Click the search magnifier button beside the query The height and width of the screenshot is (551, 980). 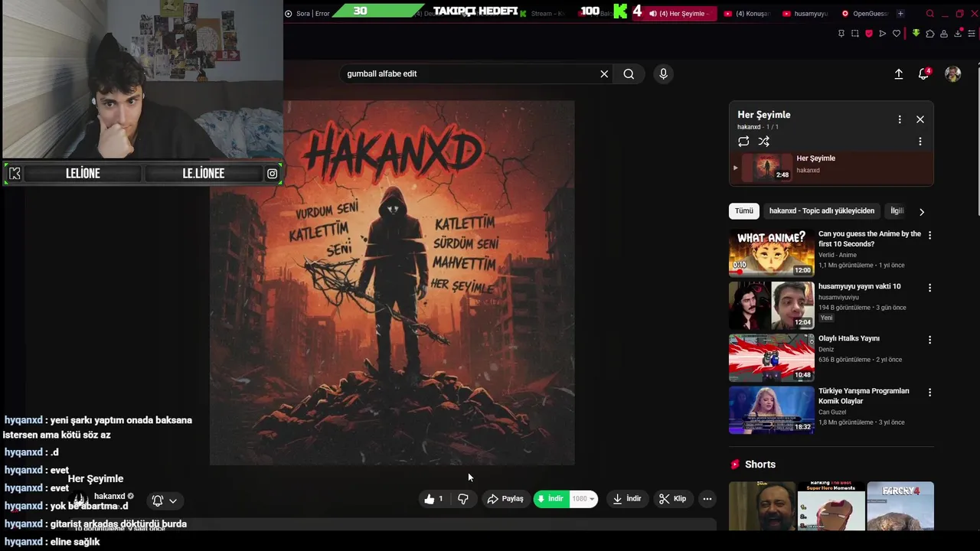[x=629, y=73]
